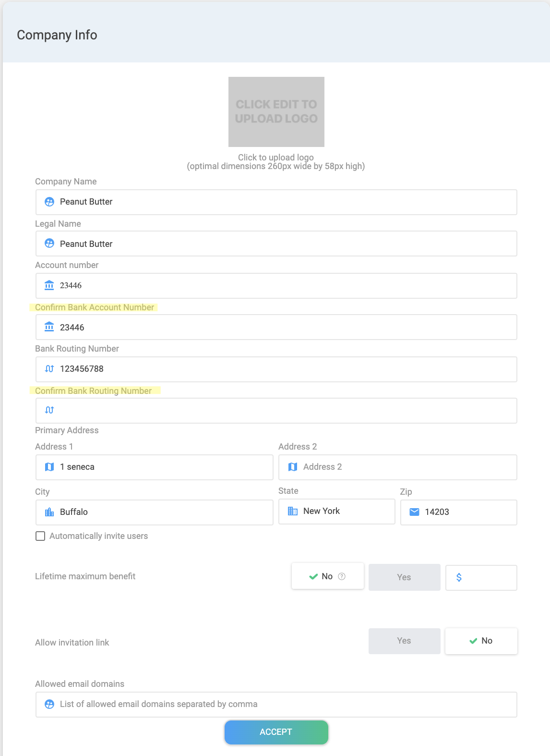This screenshot has width=550, height=756.
Task: Click the help question mark beside No
Action: point(342,576)
